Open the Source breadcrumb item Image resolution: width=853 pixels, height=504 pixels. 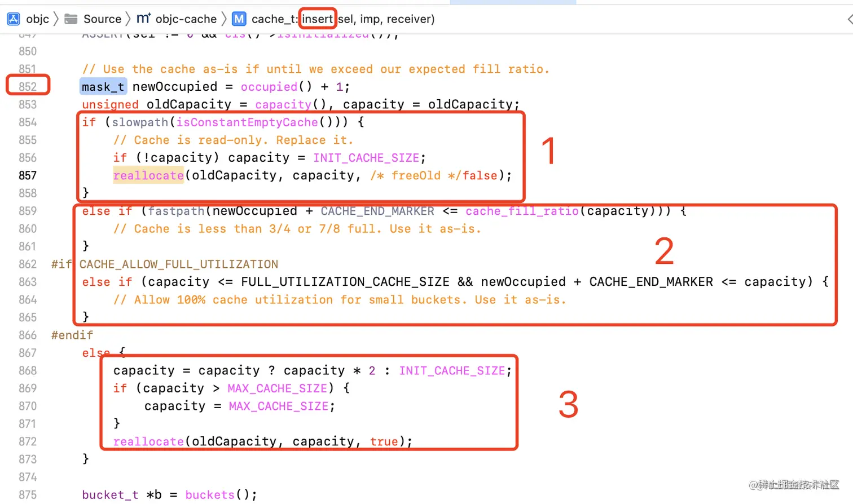(x=102, y=19)
